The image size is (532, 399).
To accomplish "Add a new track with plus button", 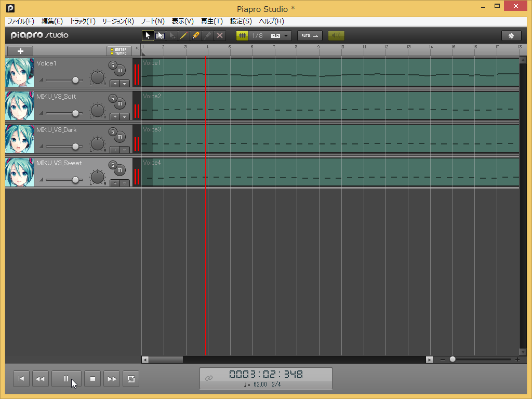I will pos(20,51).
